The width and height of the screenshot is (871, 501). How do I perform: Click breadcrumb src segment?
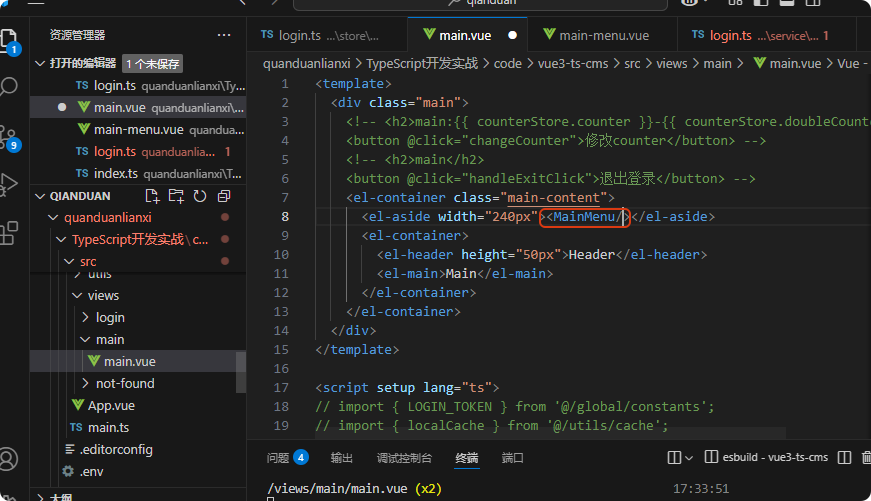tap(632, 64)
